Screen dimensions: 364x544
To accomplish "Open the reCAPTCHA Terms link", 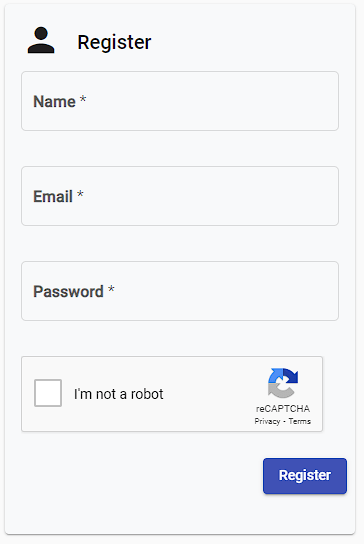I will click(x=300, y=421).
